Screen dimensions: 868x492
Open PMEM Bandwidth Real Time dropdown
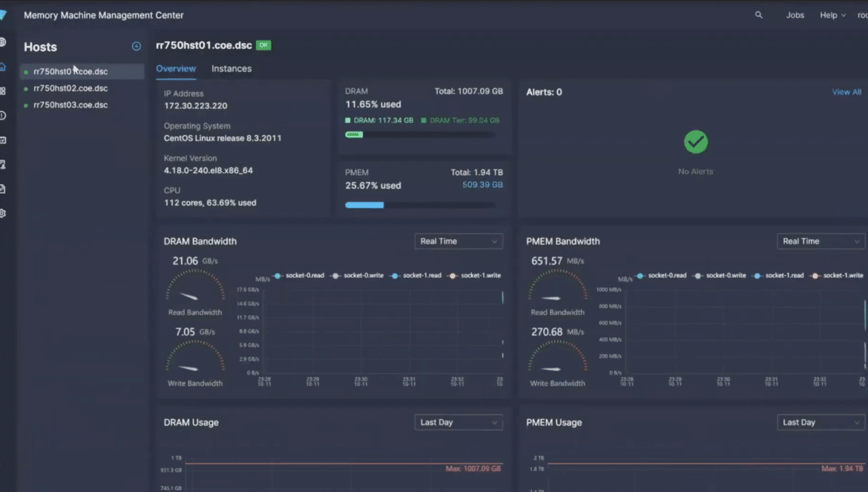tap(821, 241)
